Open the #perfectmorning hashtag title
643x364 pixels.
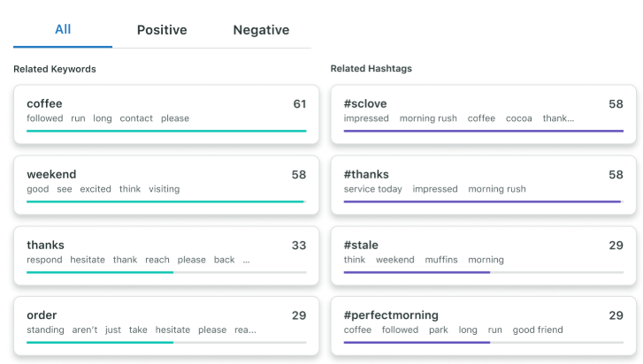(x=391, y=315)
